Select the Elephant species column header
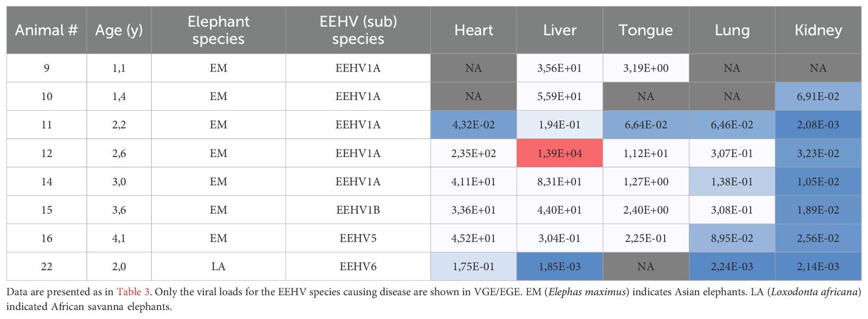Image resolution: width=868 pixels, height=319 pixels. 218,30
